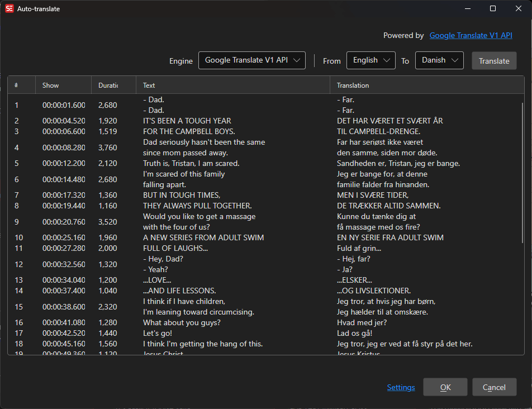The image size is (532, 409).
Task: Maximize the Auto-translate window
Action: 493,9
